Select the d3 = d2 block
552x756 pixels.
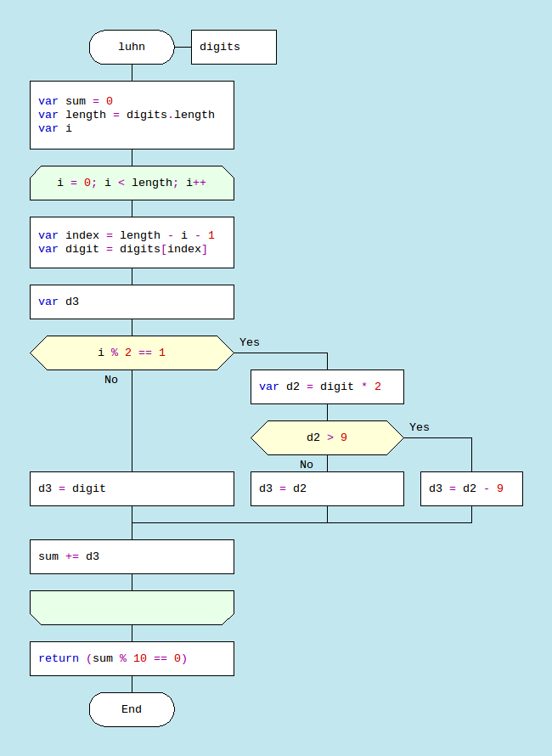(x=327, y=488)
